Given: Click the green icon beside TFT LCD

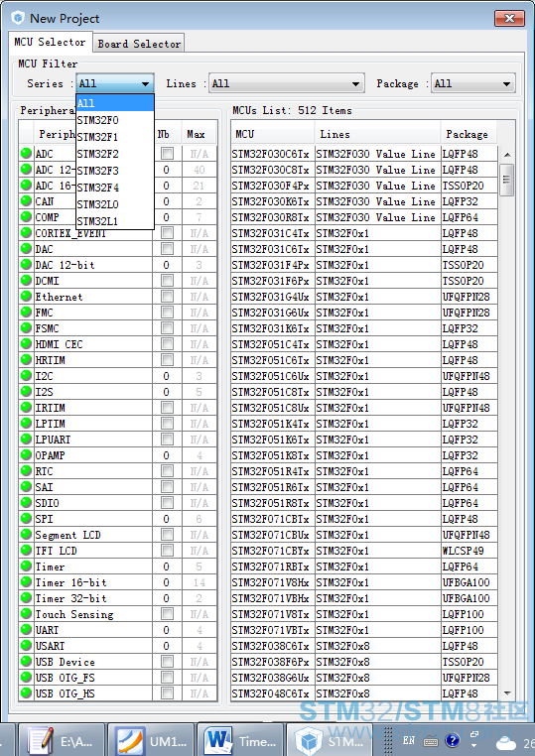Looking at the screenshot, I should click(x=26, y=551).
